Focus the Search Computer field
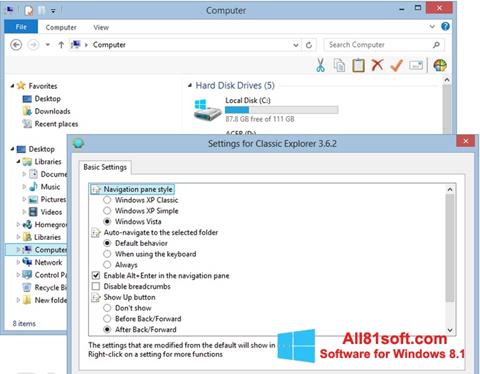The image size is (480, 374). (383, 45)
